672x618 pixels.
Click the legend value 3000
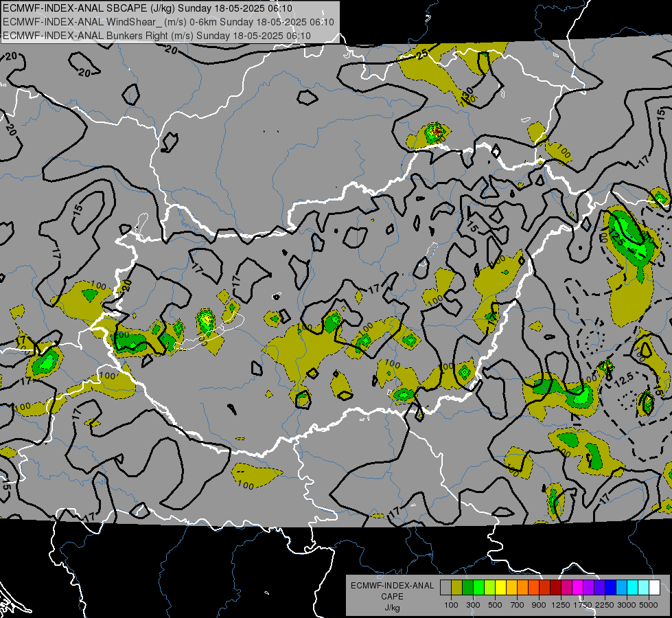(x=627, y=605)
